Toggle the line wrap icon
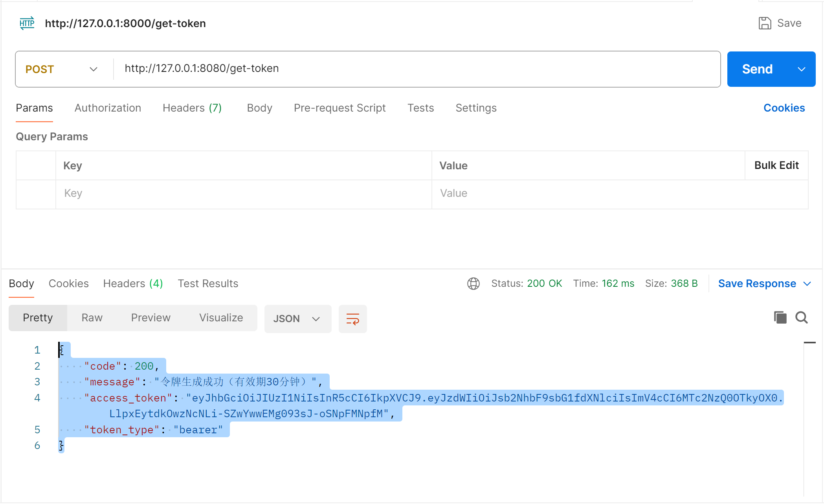Viewport: 824px width, 504px height. (352, 319)
